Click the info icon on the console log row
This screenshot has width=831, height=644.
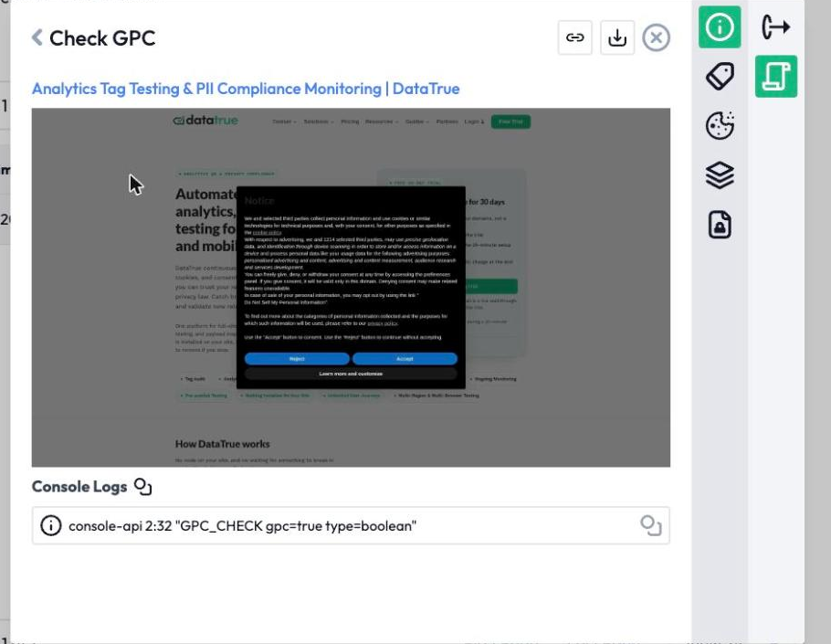pos(51,526)
